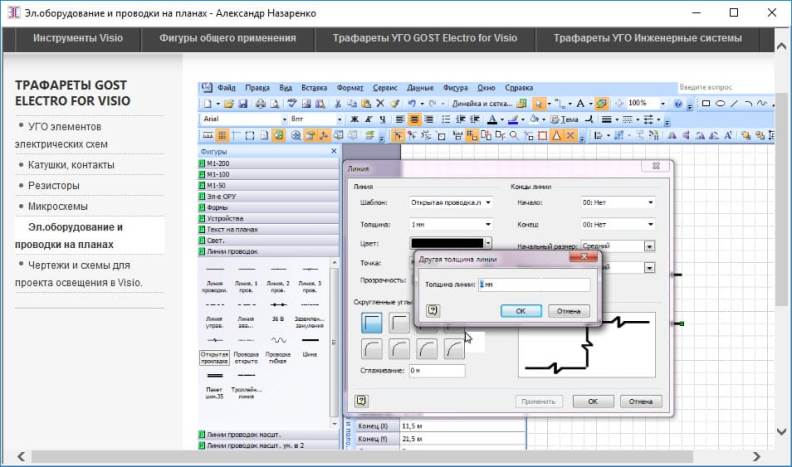Open the Начало line end dropdown
The width and height of the screenshot is (792, 467).
pyautogui.click(x=650, y=202)
